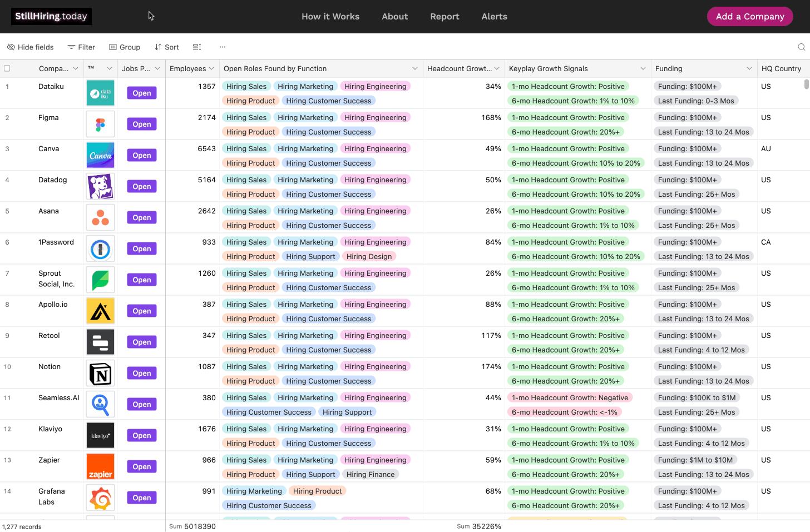The width and height of the screenshot is (810, 532).
Task: Open the Alerts page
Action: pos(495,17)
